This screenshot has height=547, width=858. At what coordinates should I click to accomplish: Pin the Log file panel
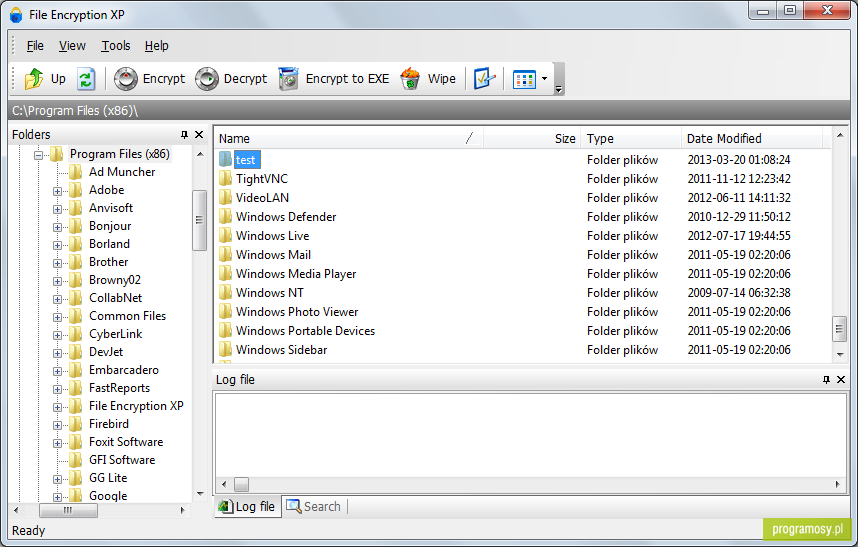pos(826,380)
